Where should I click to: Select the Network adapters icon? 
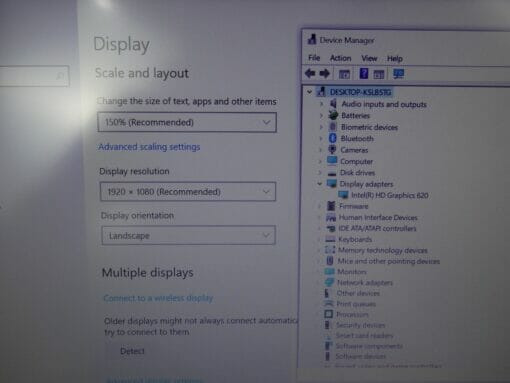pos(329,282)
